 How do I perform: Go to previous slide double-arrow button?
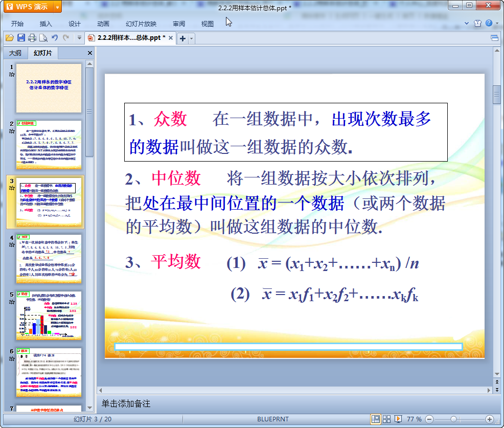497,381
